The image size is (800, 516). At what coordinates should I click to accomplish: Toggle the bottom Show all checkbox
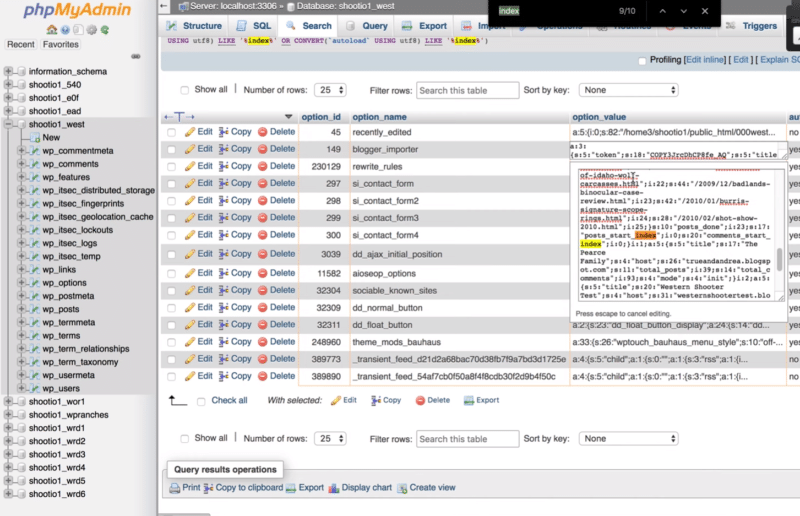(x=184, y=439)
